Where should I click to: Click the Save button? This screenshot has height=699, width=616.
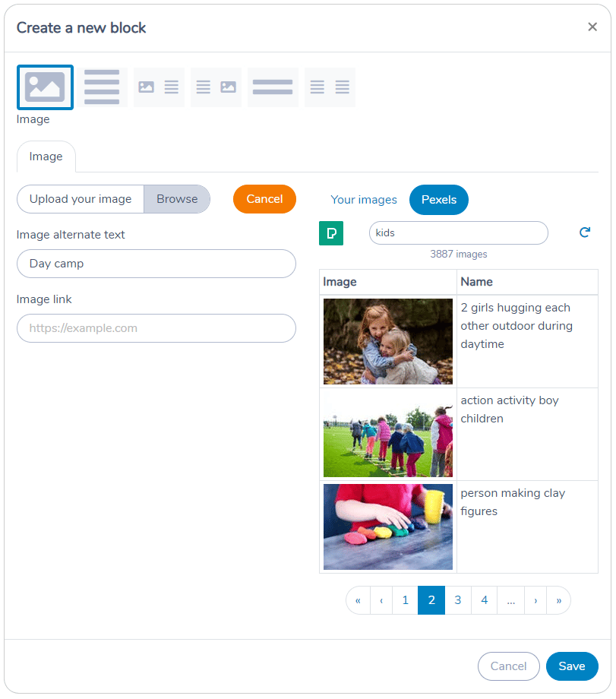[572, 666]
